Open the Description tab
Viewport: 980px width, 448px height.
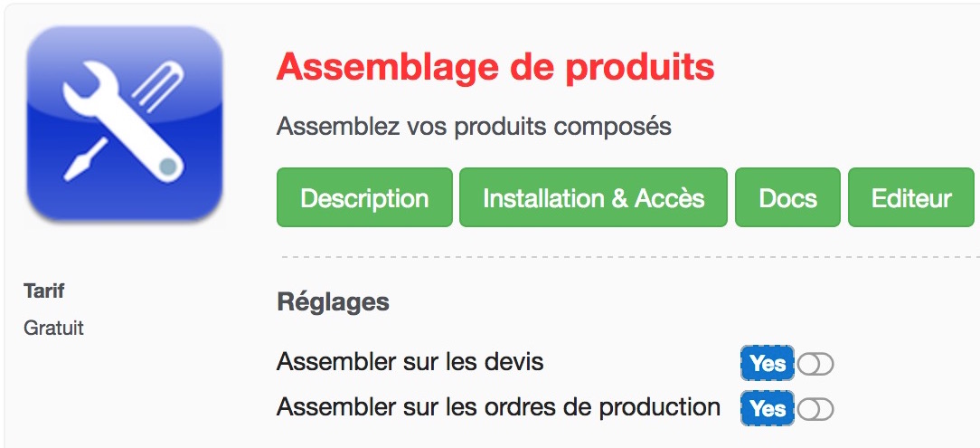364,197
